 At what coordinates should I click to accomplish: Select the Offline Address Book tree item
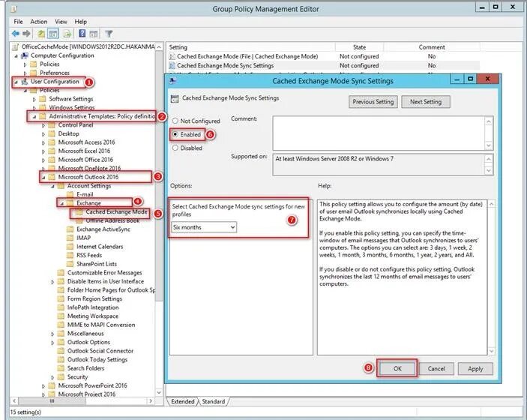(x=112, y=220)
